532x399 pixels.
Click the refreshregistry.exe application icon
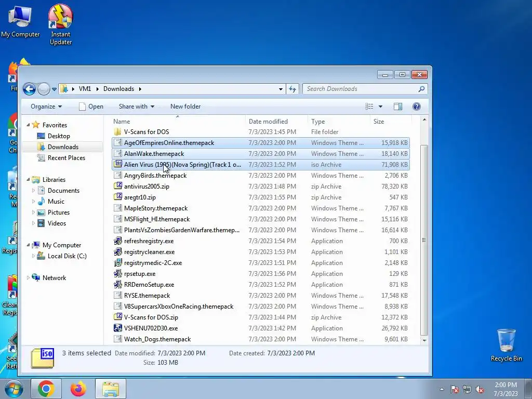coord(118,241)
